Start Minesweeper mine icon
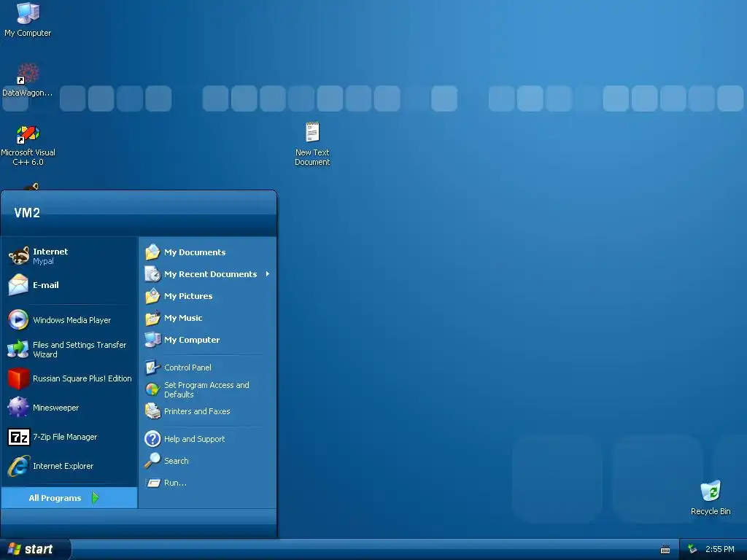This screenshot has width=747, height=560. click(18, 407)
